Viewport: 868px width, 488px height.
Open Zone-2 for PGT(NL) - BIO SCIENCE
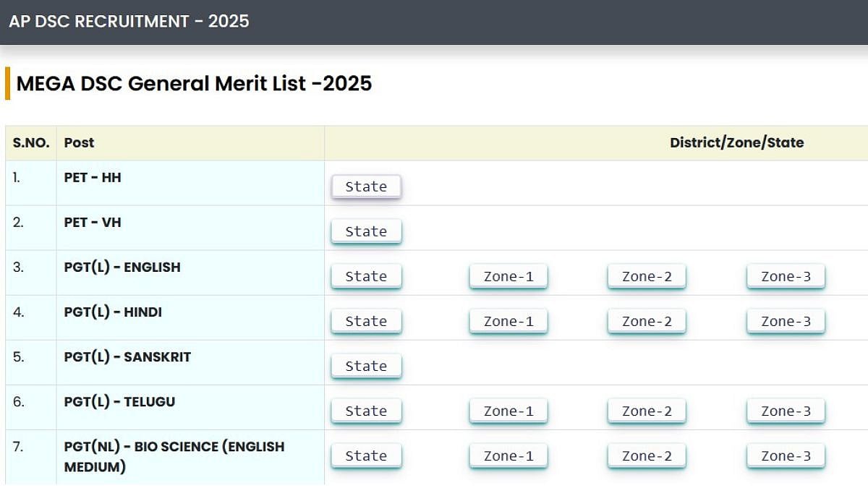[647, 455]
